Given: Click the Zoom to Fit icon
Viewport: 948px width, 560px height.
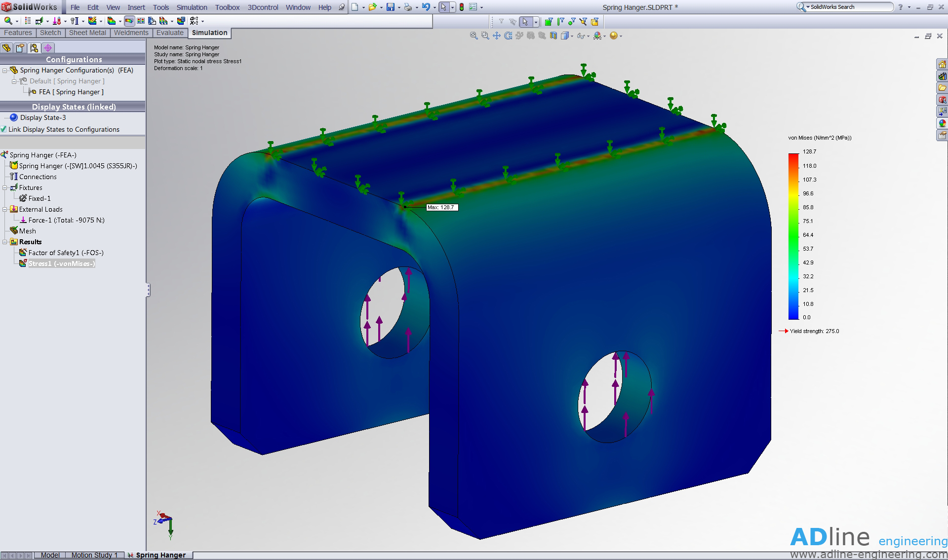Looking at the screenshot, I should point(474,36).
